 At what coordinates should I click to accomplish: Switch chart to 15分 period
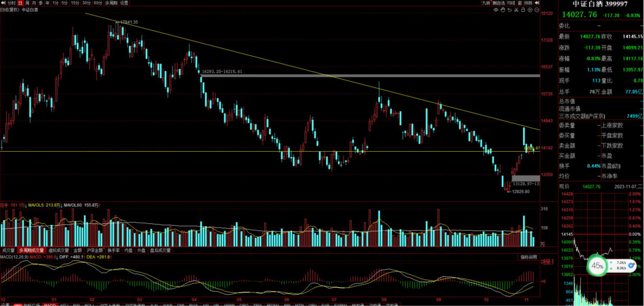coord(75,3)
